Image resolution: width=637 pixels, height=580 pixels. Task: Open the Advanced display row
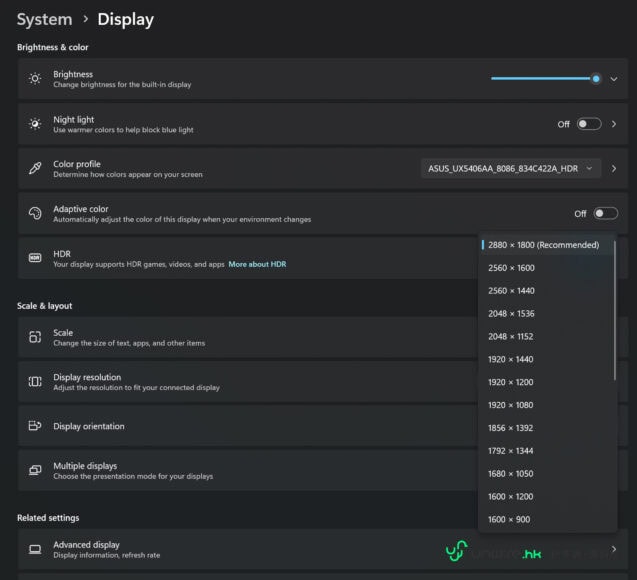point(323,549)
